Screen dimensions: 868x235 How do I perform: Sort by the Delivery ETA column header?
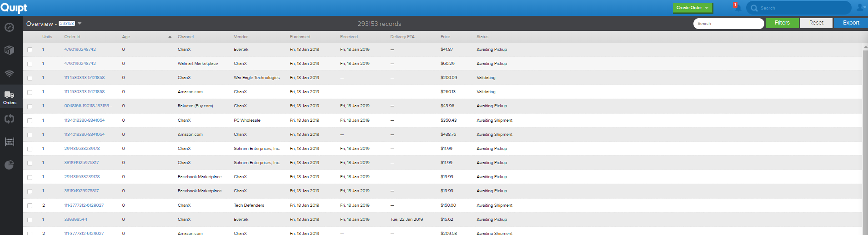402,37
